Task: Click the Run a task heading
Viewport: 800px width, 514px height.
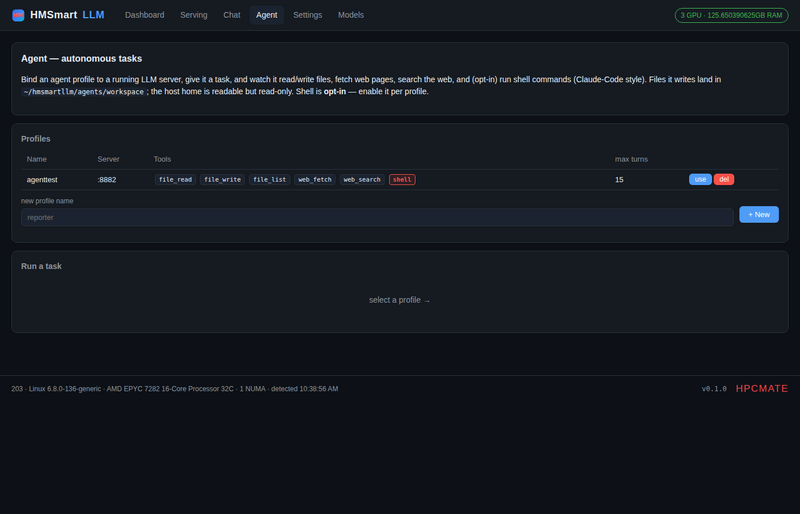Action: point(41,266)
